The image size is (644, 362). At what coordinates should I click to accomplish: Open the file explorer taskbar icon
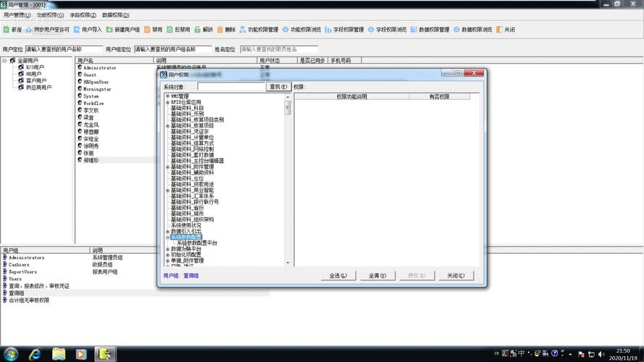pos(59,354)
